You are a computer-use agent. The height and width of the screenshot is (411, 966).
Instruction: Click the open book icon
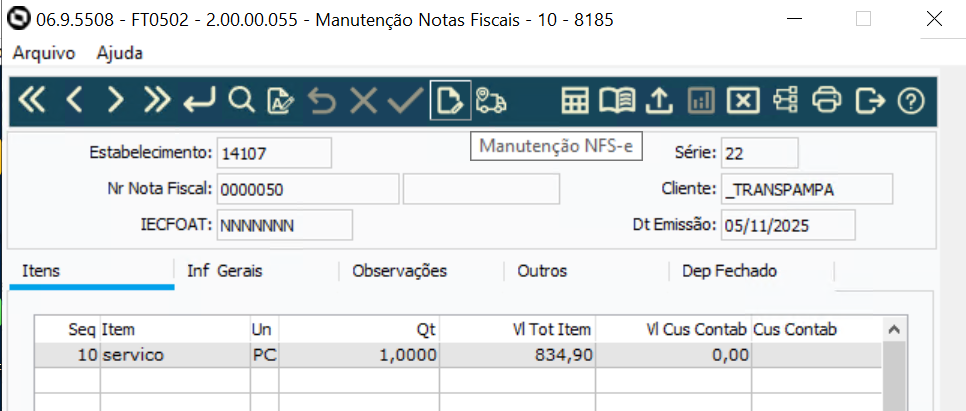(616, 100)
